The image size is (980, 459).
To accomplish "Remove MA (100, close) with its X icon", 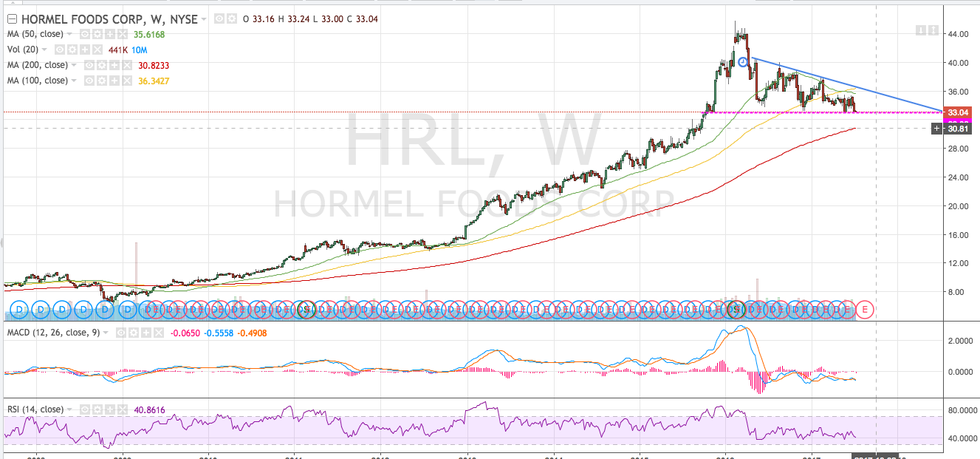I will pos(126,81).
